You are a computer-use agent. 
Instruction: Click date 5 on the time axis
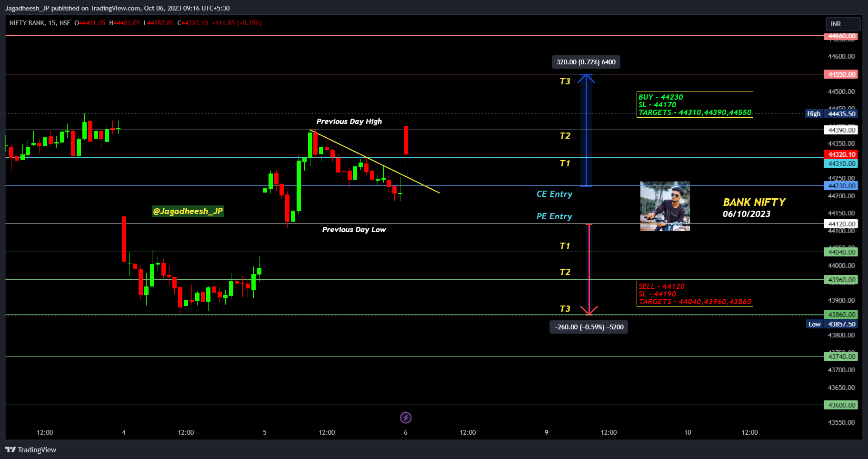pyautogui.click(x=265, y=432)
